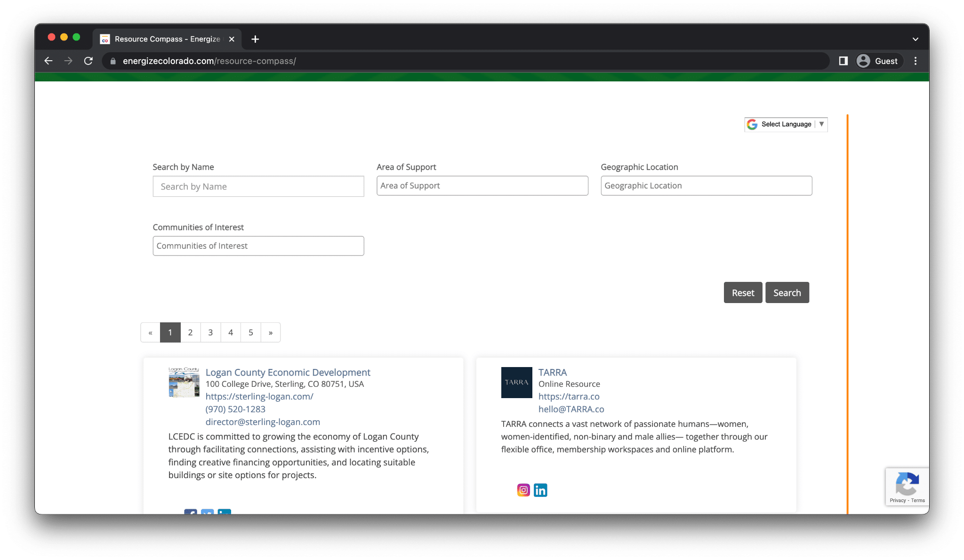Close the Resource Compass tab
This screenshot has width=964, height=560.
(232, 39)
